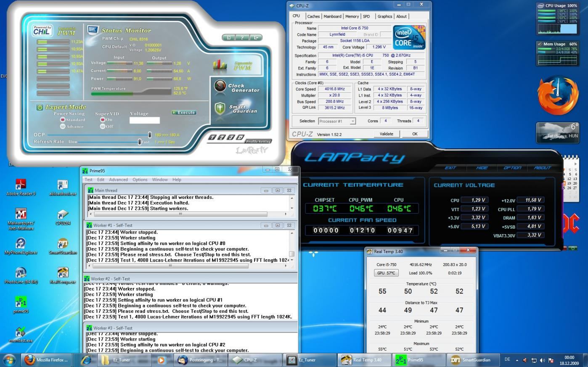The height and width of the screenshot is (367, 588).
Task: Switch to Graphics tab in CPU-Z
Action: coord(385,16)
